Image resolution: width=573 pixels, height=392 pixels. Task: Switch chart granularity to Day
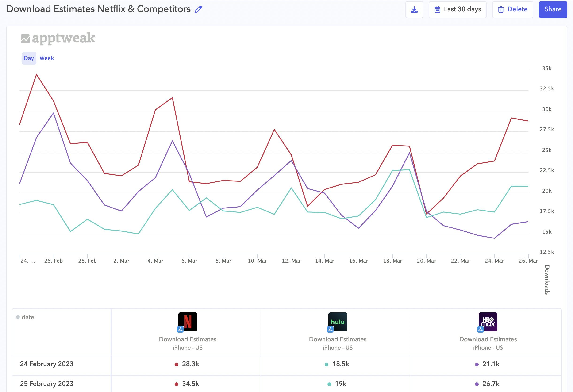tap(29, 58)
